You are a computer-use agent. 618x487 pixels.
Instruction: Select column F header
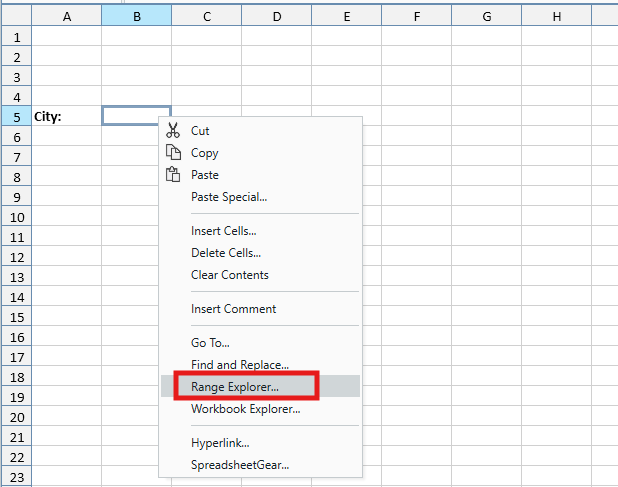click(x=415, y=16)
